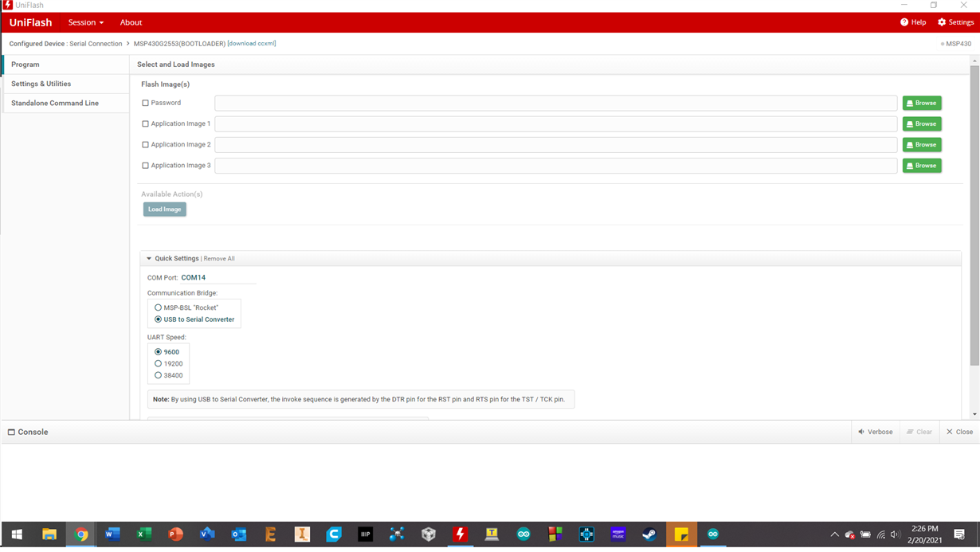Click the UniFlash home logo
This screenshot has height=552, width=980.
tap(30, 22)
